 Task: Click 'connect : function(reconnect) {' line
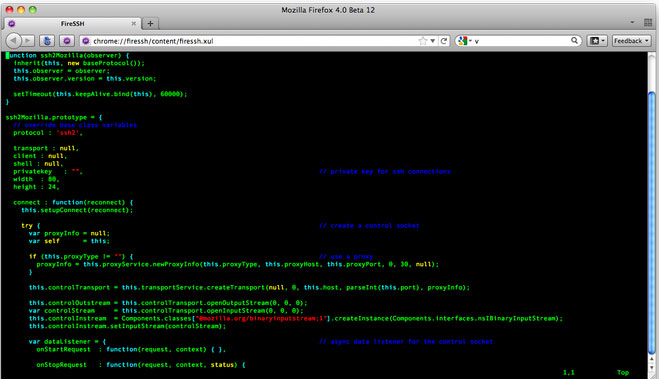(x=73, y=203)
